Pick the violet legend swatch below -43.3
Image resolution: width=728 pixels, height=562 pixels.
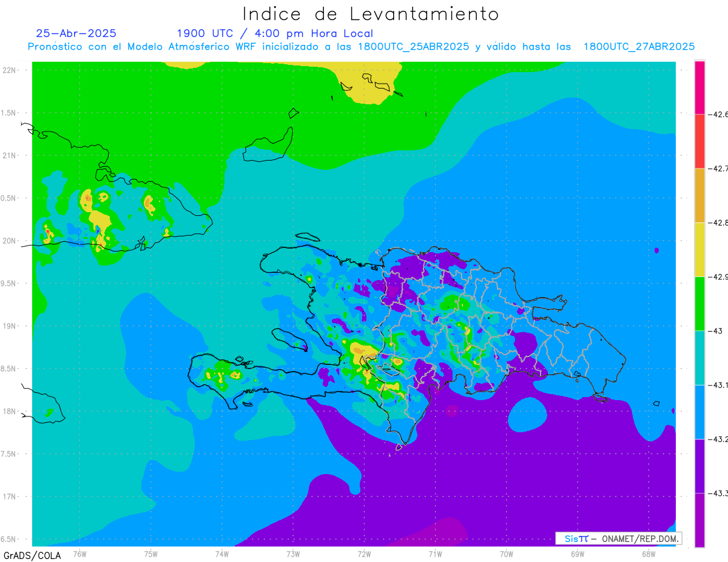[699, 520]
